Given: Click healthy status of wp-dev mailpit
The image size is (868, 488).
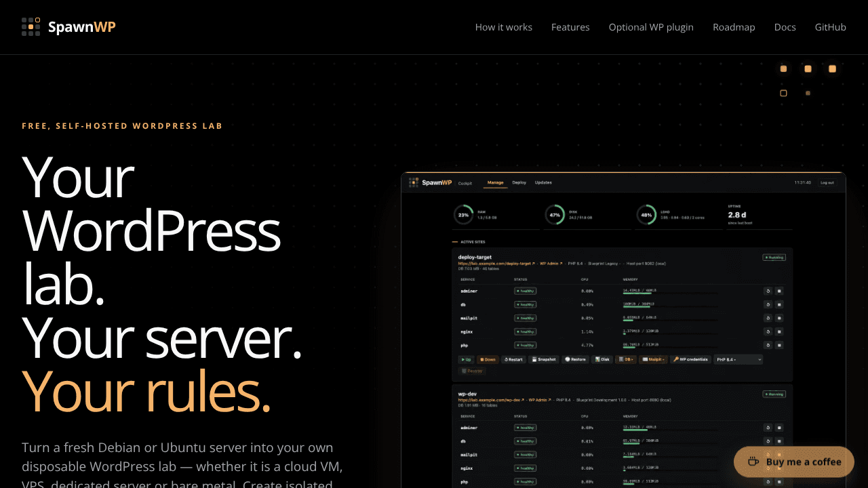Looking at the screenshot, I should [x=526, y=455].
